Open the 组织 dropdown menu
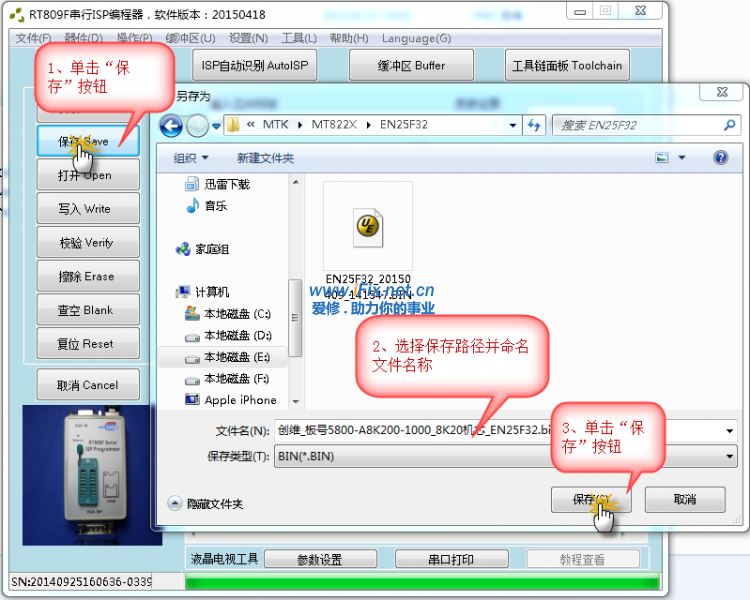 coord(191,158)
